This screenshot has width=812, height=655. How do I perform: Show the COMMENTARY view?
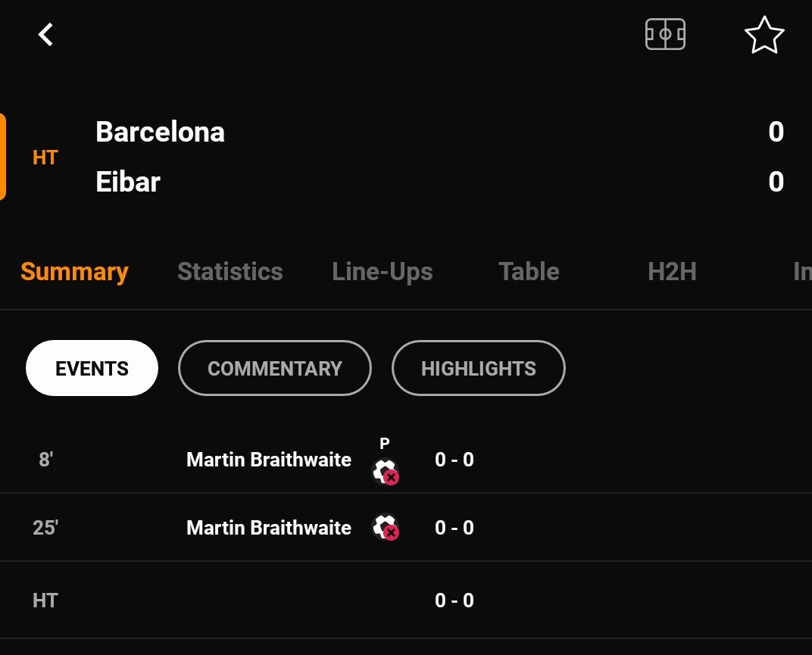tap(274, 368)
